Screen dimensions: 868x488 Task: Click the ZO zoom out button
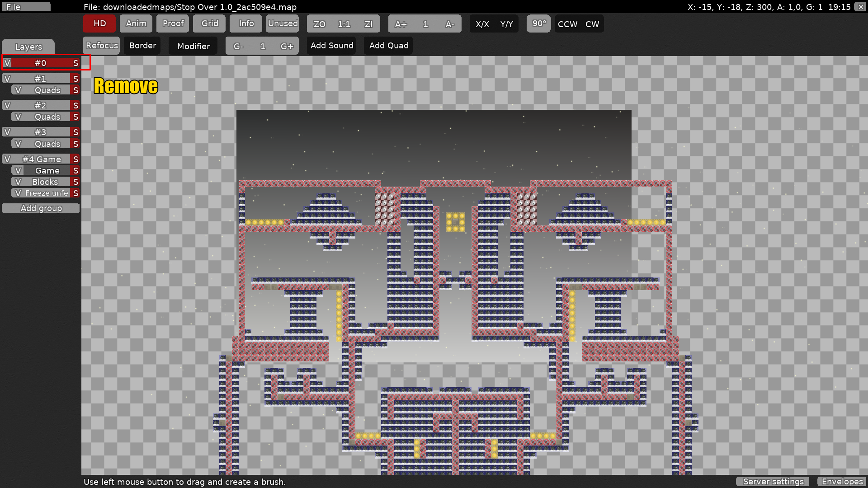tap(319, 24)
